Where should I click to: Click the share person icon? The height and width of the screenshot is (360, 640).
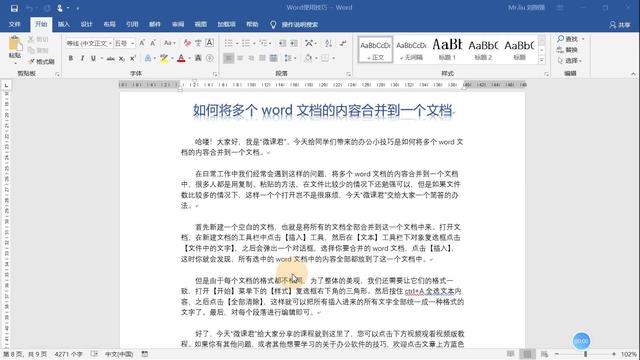coord(612,25)
